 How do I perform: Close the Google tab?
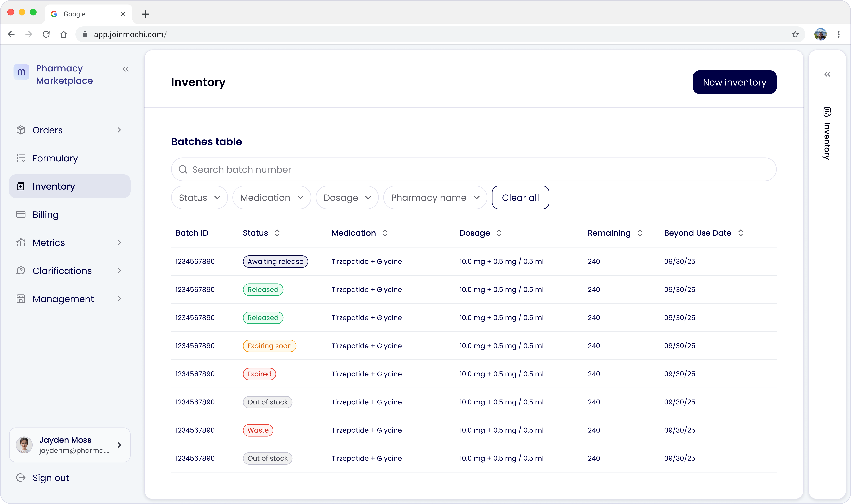coord(123,14)
